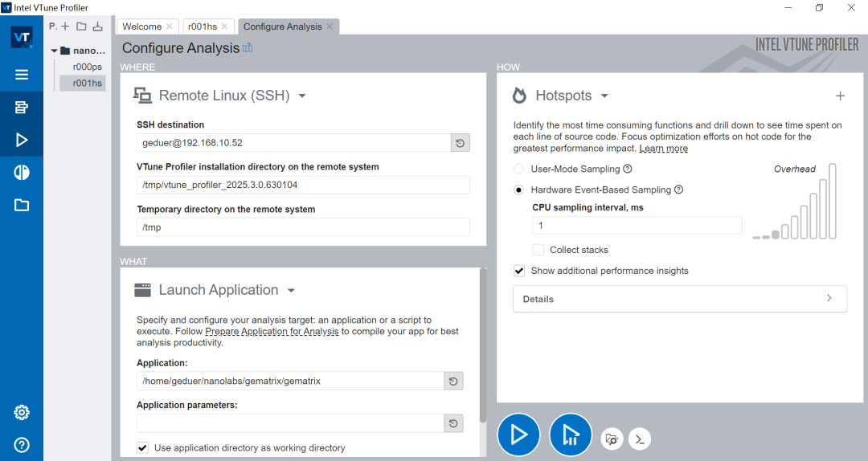Close the Welcome tab
The width and height of the screenshot is (868, 461).
coord(170,26)
